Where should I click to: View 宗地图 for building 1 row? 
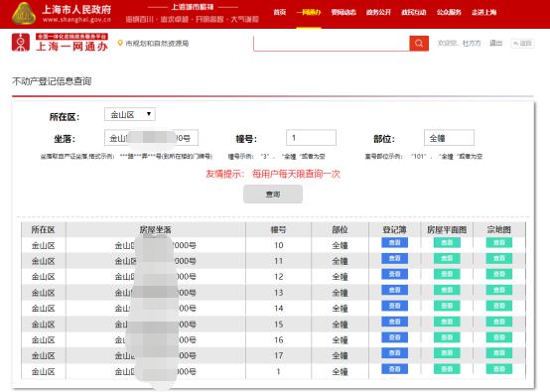498,369
